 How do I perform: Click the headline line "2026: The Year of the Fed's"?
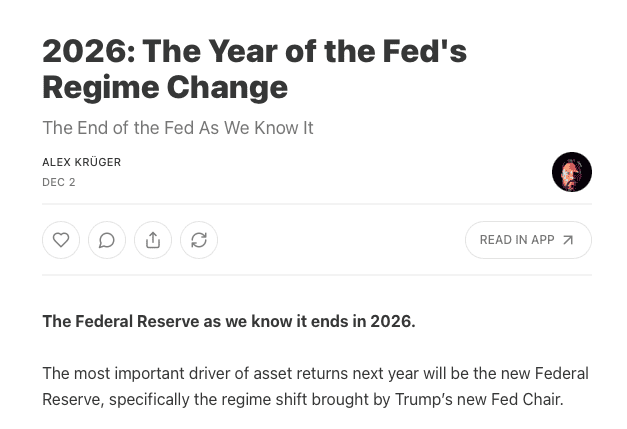pos(254,50)
